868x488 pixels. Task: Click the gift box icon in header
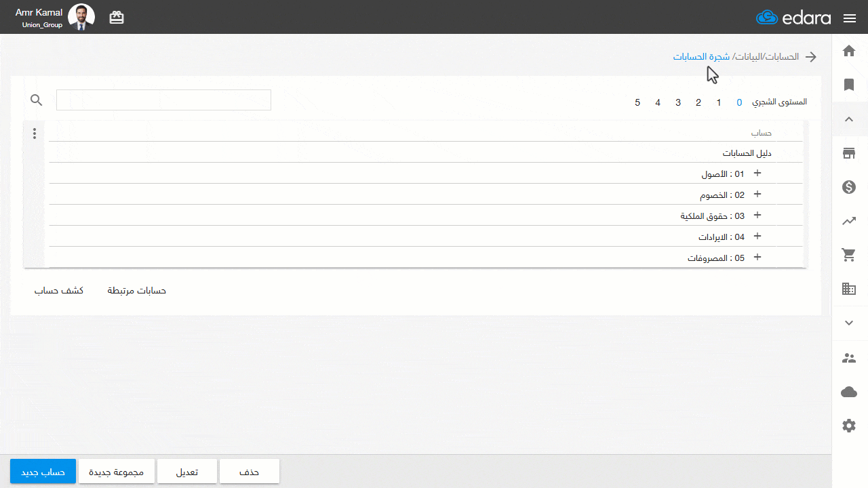coord(117,18)
